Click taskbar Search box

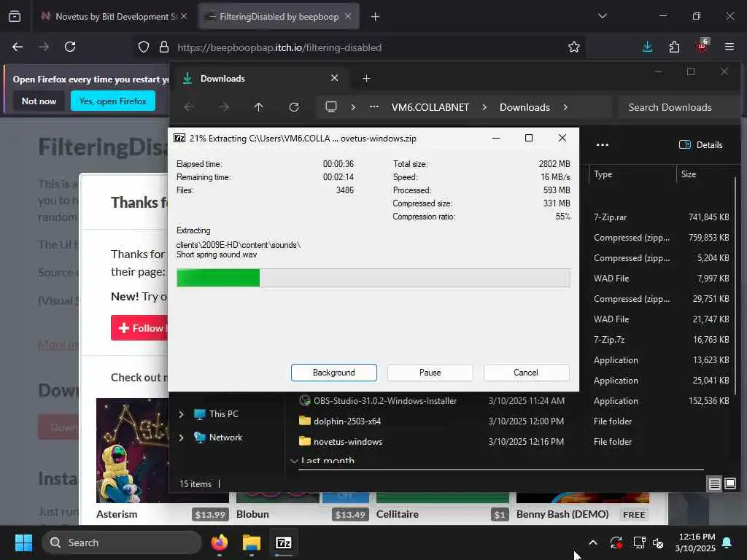point(122,542)
